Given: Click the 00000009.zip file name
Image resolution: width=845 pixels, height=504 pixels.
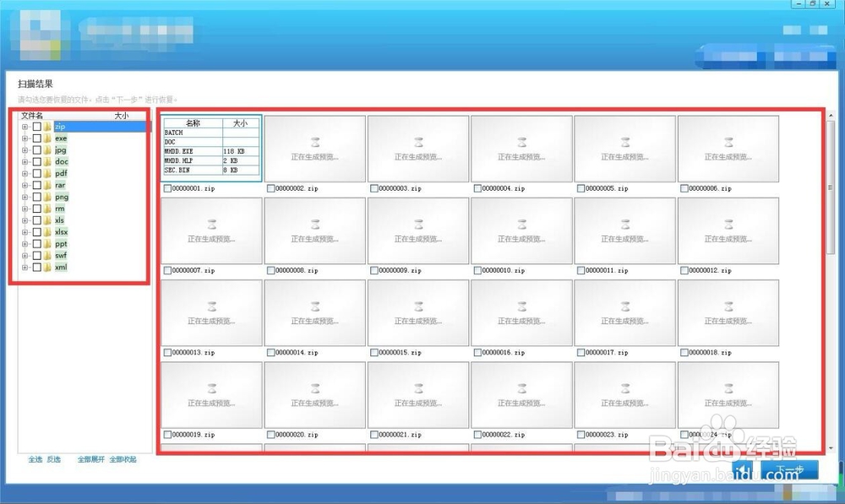Looking at the screenshot, I should coord(400,270).
